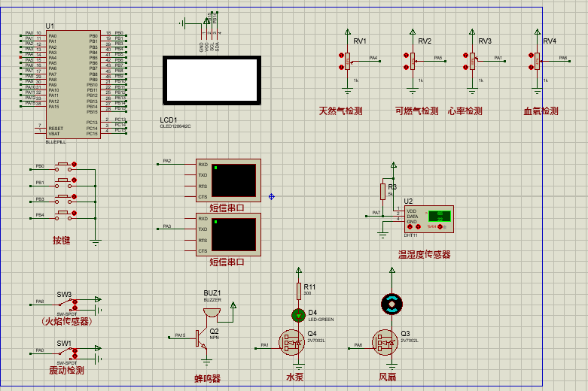The height and width of the screenshot is (391, 588).
Task: Toggle DHT11 %RH/°C mode button
Action: pos(440,227)
